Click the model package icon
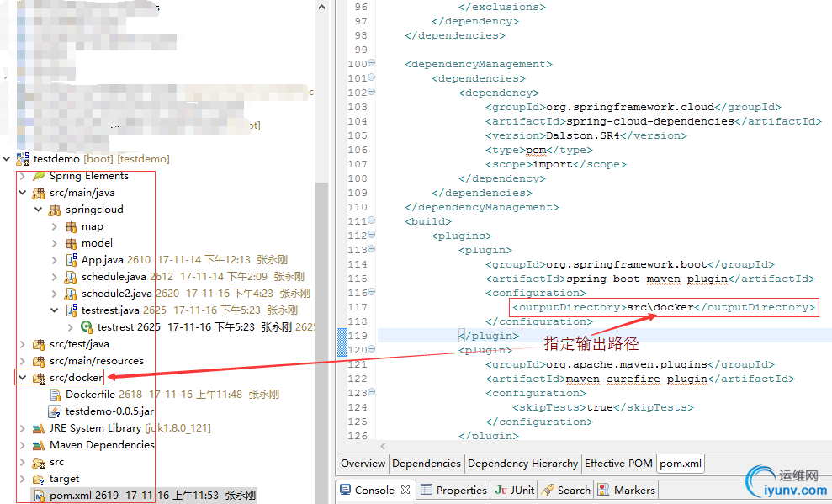The width and height of the screenshot is (832, 504). [72, 243]
